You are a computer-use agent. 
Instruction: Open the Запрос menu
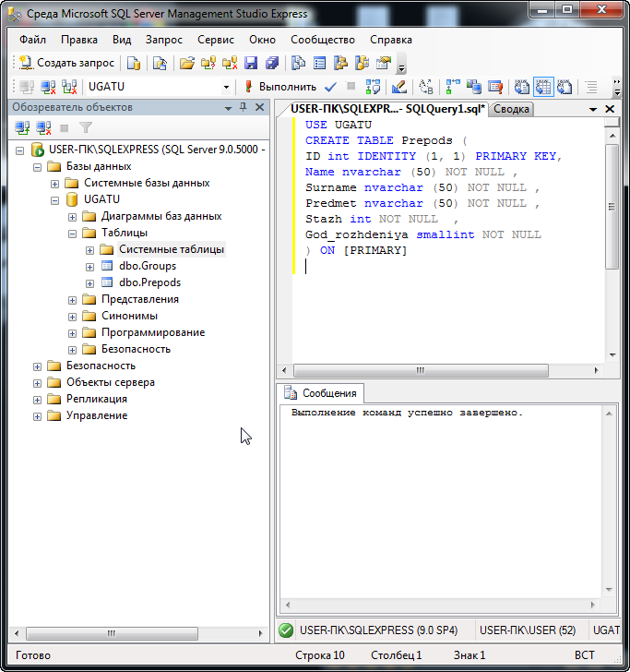pos(164,40)
